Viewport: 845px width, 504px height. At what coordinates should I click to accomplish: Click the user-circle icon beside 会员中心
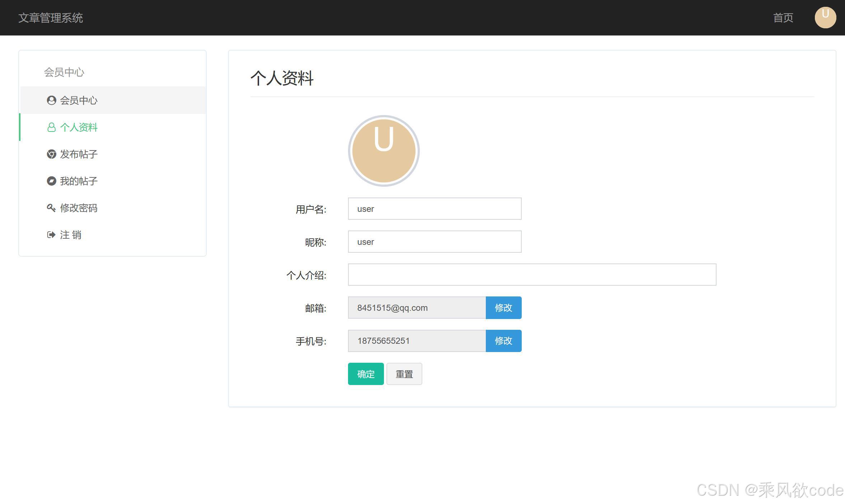coord(51,100)
